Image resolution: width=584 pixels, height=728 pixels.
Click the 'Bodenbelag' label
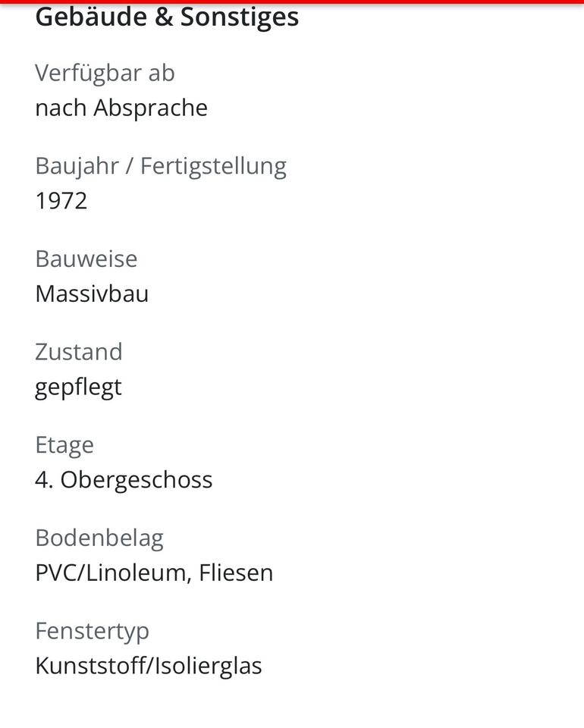click(99, 538)
